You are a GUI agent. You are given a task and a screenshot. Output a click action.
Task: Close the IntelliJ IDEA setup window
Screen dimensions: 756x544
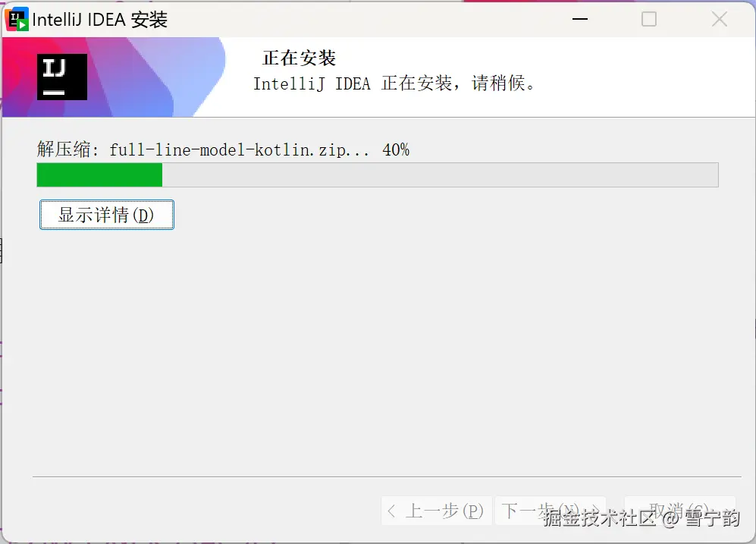pyautogui.click(x=720, y=19)
